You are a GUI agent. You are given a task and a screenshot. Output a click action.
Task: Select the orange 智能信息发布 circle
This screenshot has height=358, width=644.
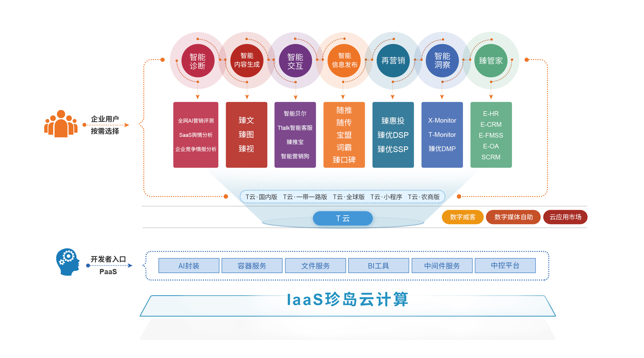click(x=344, y=60)
